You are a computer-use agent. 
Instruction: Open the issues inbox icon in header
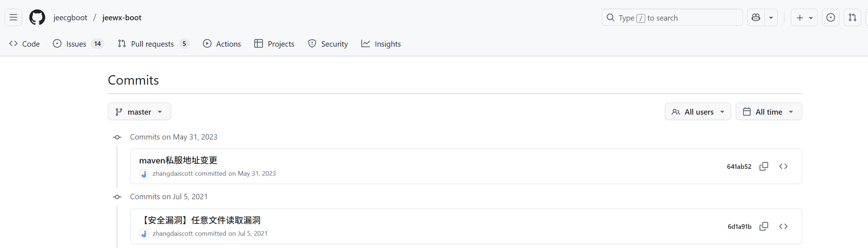831,17
